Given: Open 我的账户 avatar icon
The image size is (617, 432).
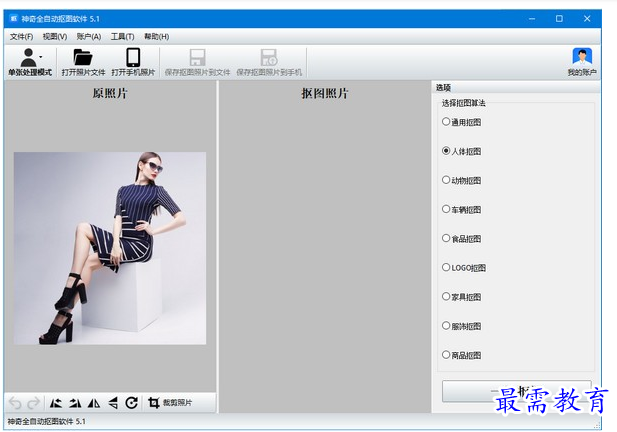Looking at the screenshot, I should [582, 57].
